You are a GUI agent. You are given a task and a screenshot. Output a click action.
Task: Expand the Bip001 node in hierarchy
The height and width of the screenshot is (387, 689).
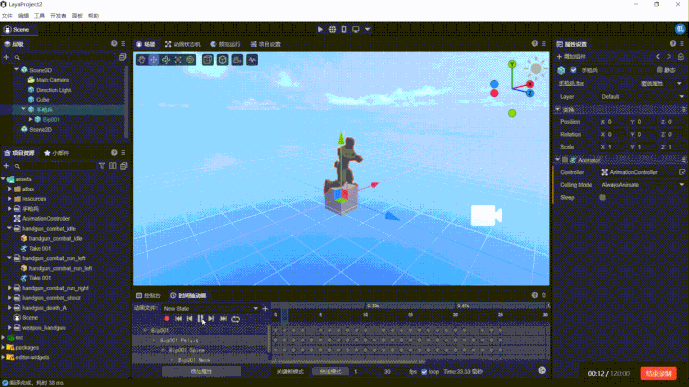(x=31, y=119)
